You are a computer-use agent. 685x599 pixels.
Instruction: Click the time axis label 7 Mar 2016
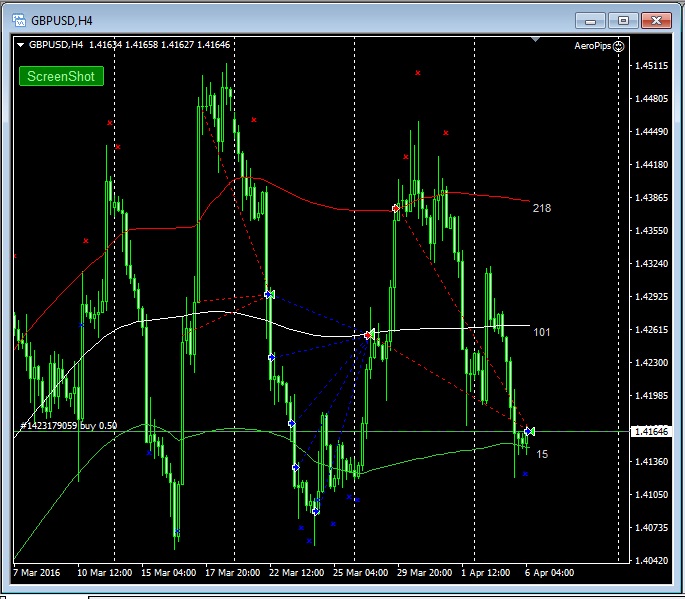pos(37,572)
